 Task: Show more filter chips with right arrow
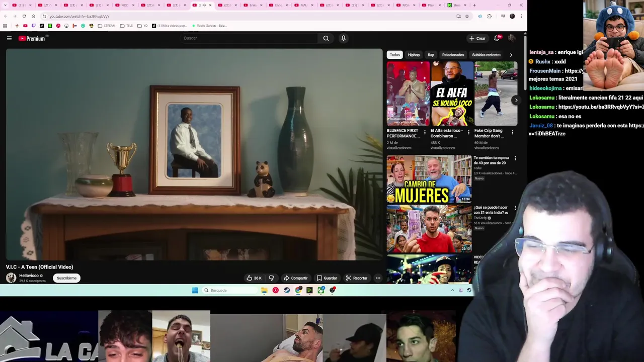[511, 55]
